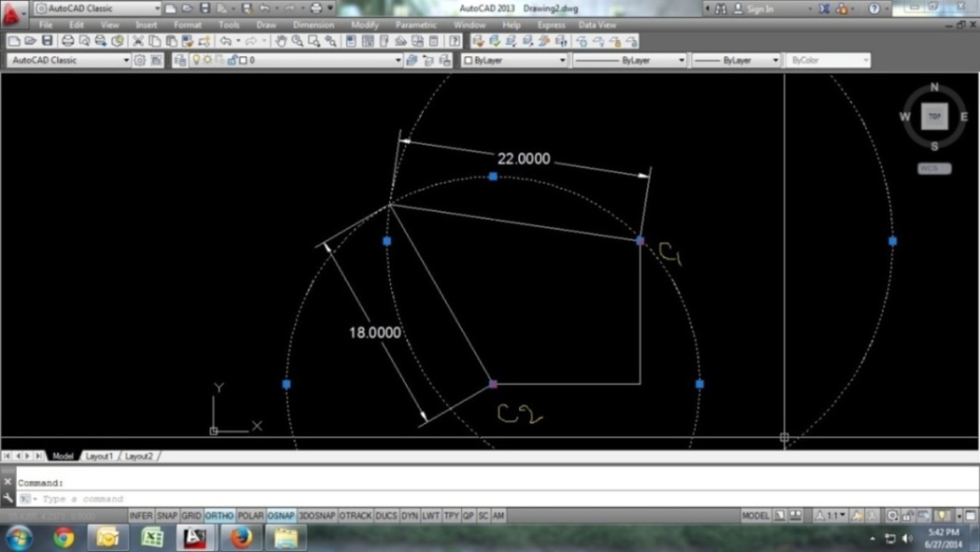
Task: Click the MODEL button in status bar
Action: click(x=755, y=516)
